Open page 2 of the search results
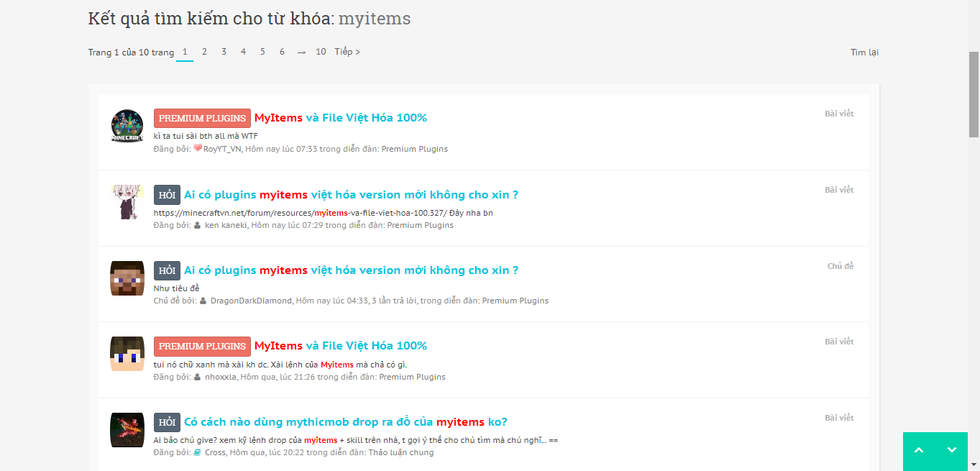This screenshot has width=980, height=471. 204,52
